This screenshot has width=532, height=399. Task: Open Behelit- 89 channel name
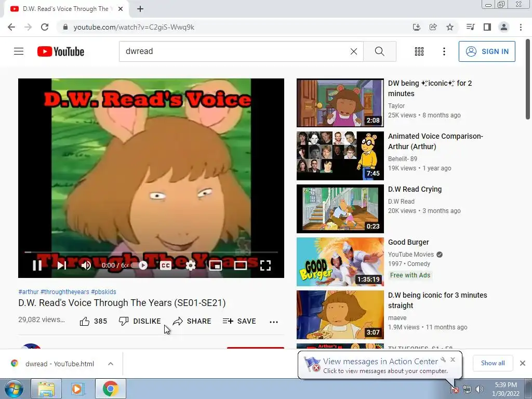403,159
